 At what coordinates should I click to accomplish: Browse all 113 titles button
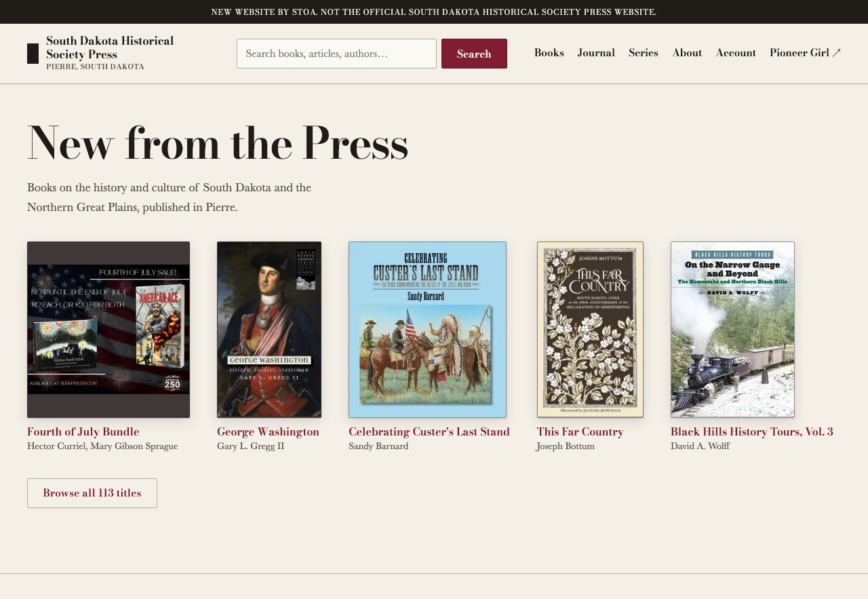[x=92, y=493]
